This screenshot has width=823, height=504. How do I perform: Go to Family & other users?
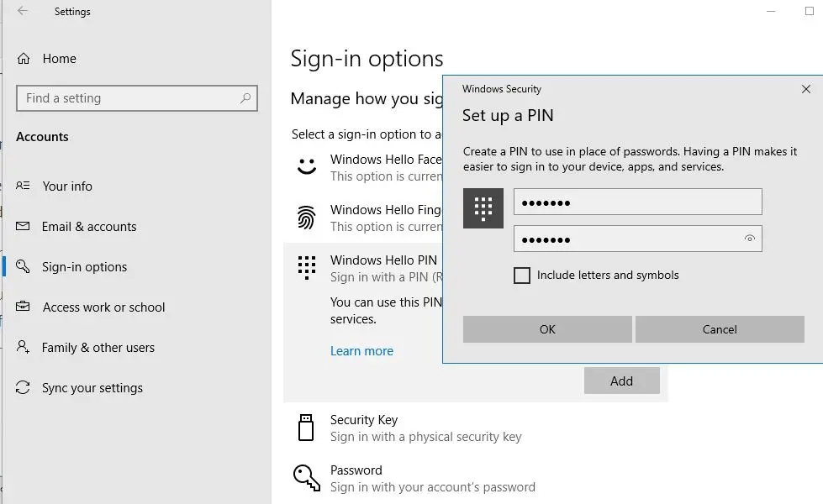tap(98, 348)
